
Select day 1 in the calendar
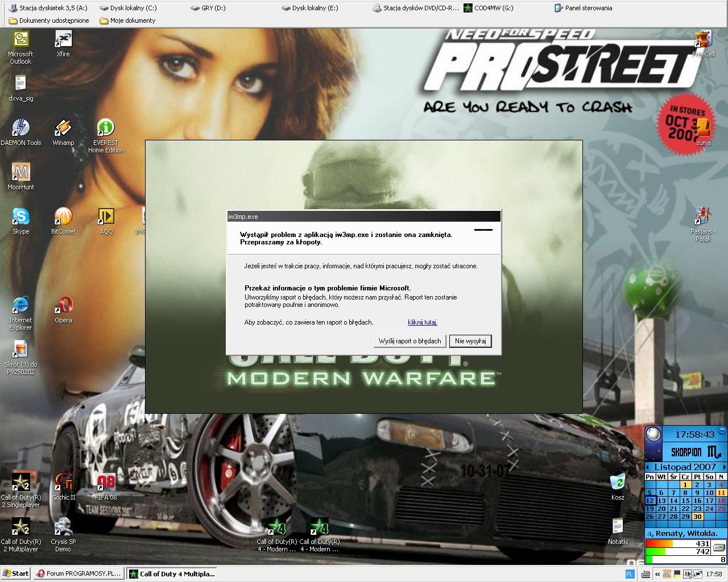pyautogui.click(x=685, y=485)
